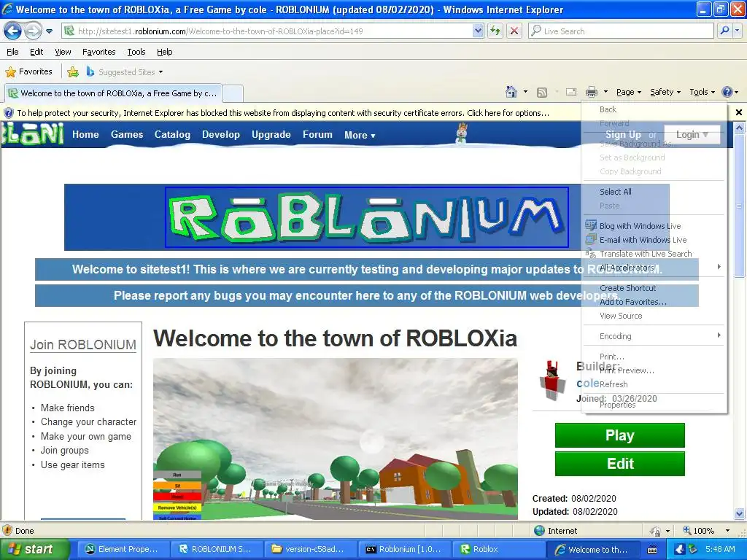Open Forum in site navigation
The image size is (747, 560).
(317, 135)
